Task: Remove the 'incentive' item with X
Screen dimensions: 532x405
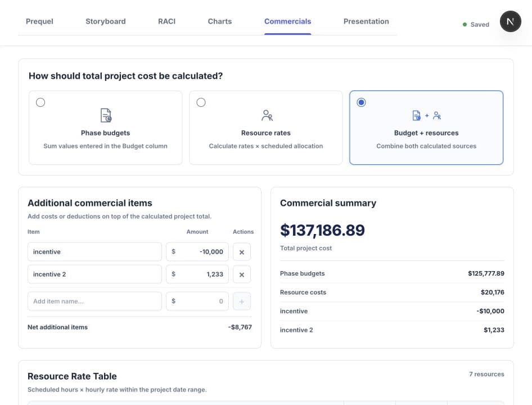Action: coord(242,252)
